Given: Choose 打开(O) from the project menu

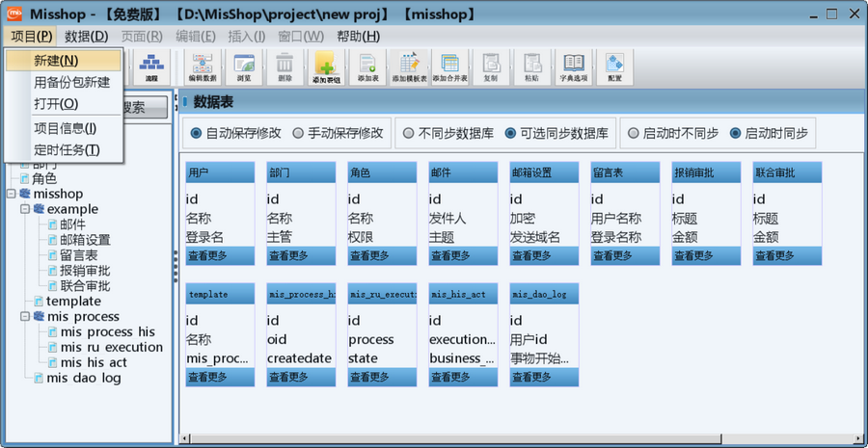Looking at the screenshot, I should [x=63, y=104].
